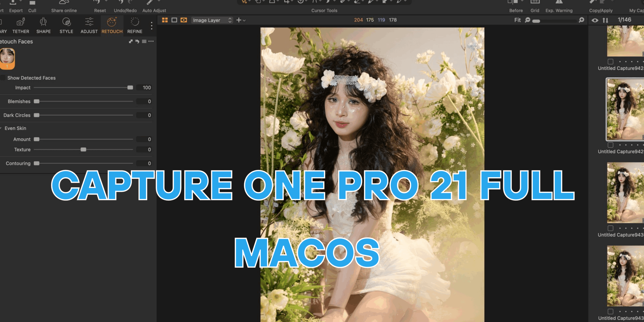Open the chevron beside add layer plus
This screenshot has height=322, width=644.
[244, 20]
